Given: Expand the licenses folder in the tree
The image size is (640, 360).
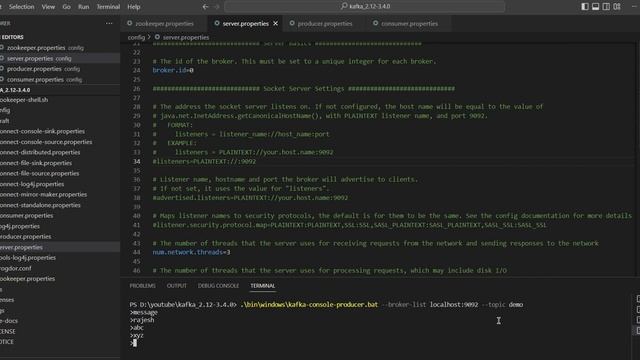Looking at the screenshot, I should pyautogui.click(x=60, y=300).
